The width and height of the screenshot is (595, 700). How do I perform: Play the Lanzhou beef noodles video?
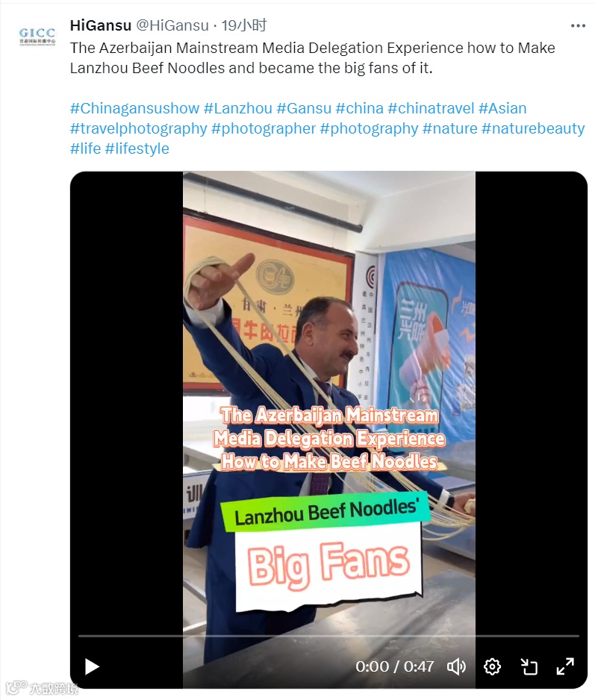[x=92, y=666]
